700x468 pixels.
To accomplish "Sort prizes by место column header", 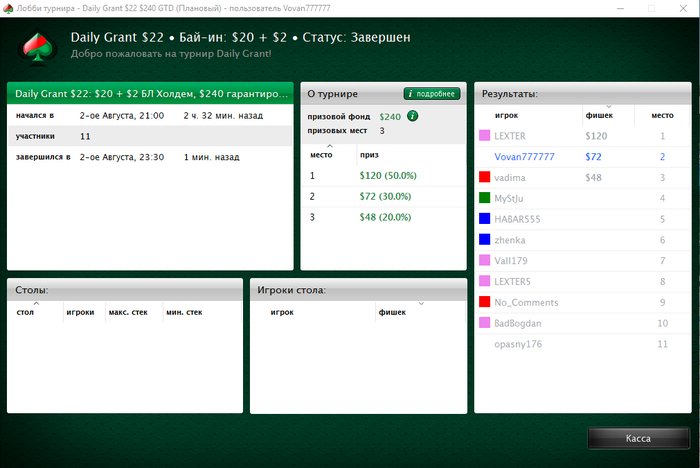I will 329,155.
